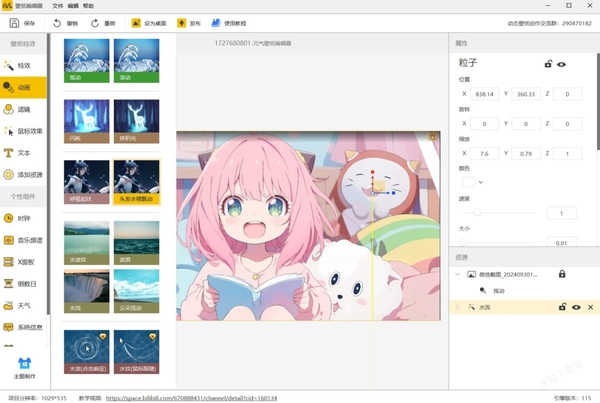The height and width of the screenshot is (403, 600).
Task: Add the 天气 weather widget
Action: coord(23,305)
